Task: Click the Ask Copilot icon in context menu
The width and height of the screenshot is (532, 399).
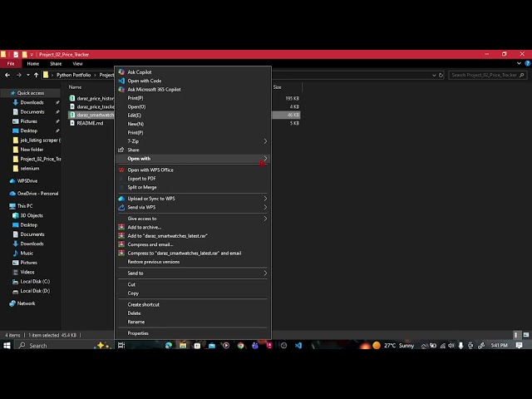Action: (x=121, y=72)
